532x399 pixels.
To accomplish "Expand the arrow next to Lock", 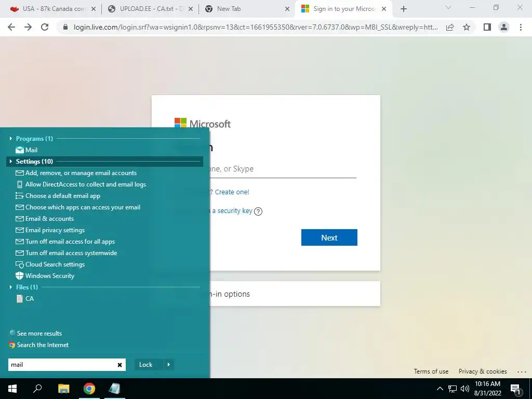I will pos(169,365).
